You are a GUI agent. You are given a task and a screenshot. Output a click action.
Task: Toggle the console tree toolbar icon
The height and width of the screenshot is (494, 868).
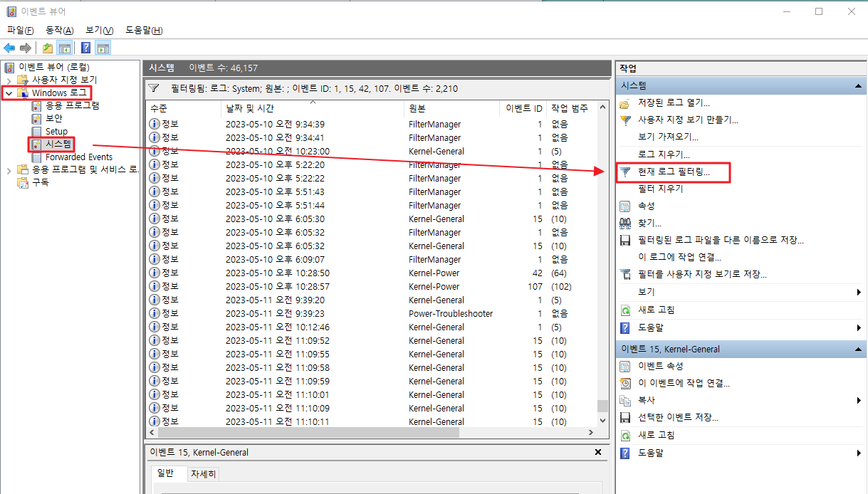click(x=64, y=48)
